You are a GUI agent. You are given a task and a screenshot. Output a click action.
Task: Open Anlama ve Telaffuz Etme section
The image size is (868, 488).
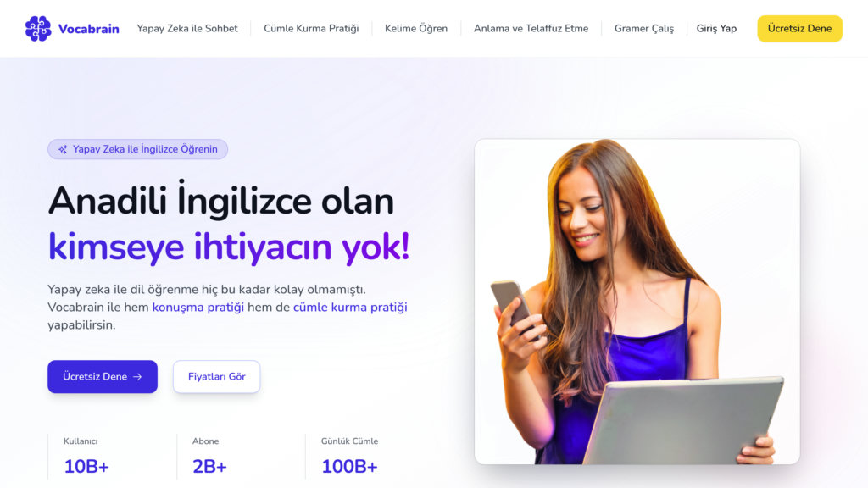[531, 28]
